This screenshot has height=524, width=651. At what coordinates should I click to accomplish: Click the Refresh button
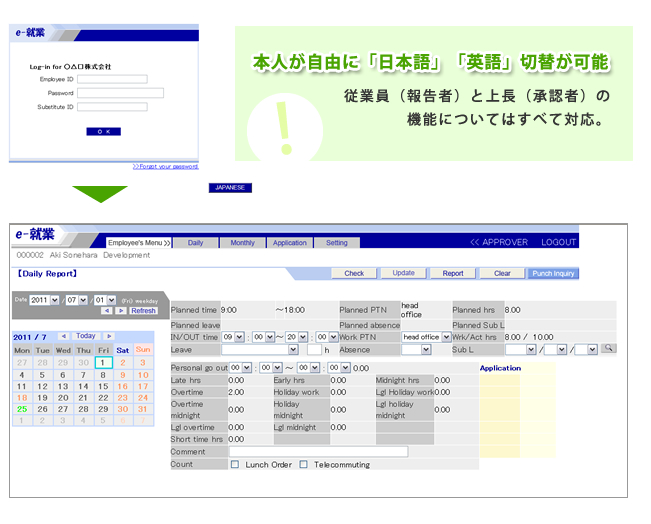(x=143, y=311)
